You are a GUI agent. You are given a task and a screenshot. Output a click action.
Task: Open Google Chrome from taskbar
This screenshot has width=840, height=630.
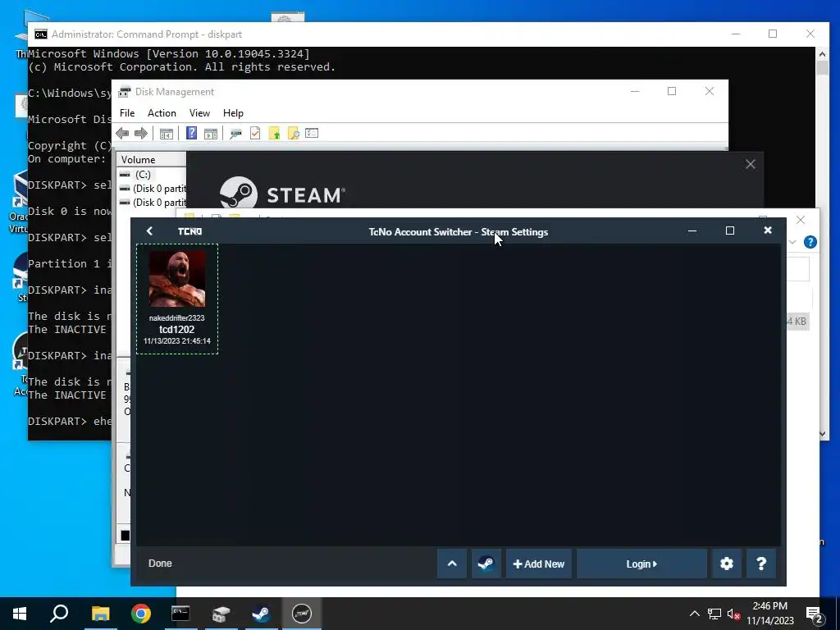[x=141, y=614]
